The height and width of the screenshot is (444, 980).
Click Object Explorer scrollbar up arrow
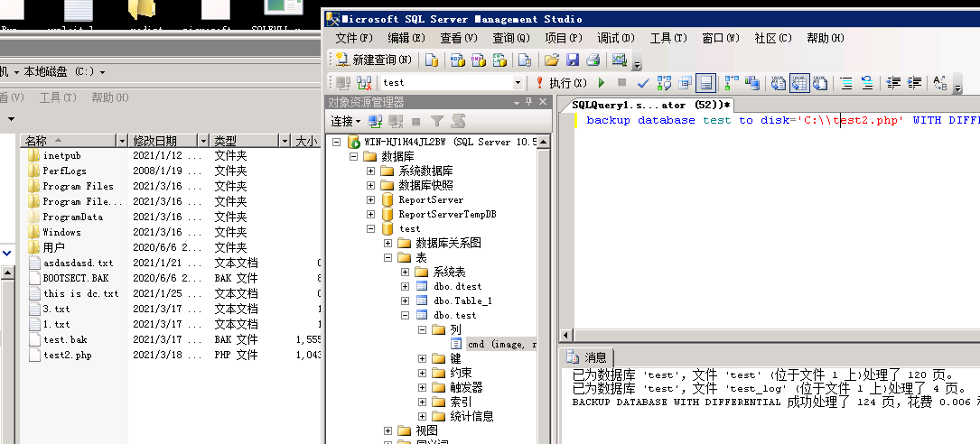point(543,142)
